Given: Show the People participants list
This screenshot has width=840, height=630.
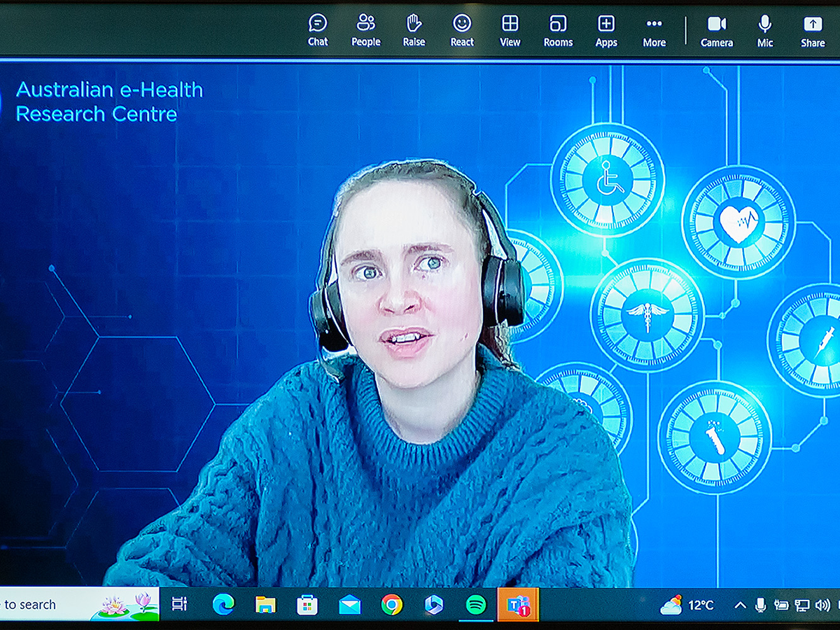Looking at the screenshot, I should coord(365,31).
